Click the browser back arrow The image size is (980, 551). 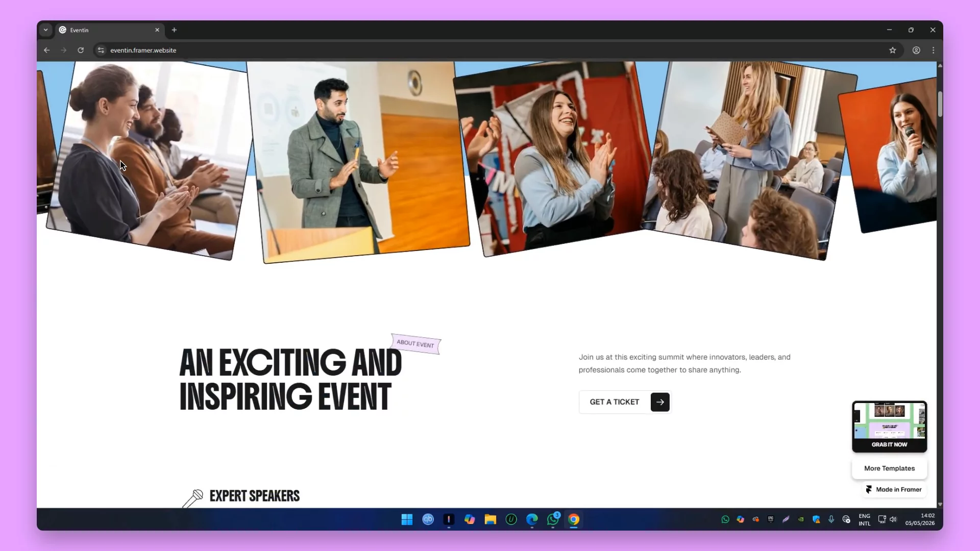click(46, 50)
